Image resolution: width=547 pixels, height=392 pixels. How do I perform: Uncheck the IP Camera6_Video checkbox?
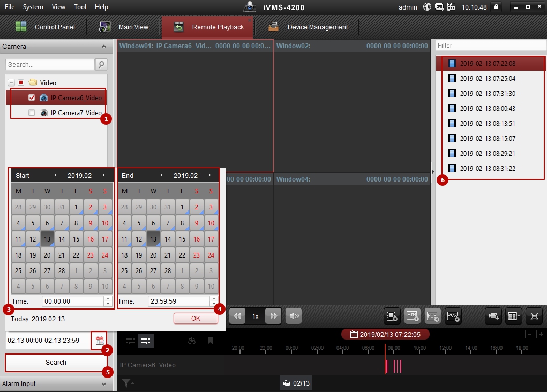pyautogui.click(x=32, y=97)
